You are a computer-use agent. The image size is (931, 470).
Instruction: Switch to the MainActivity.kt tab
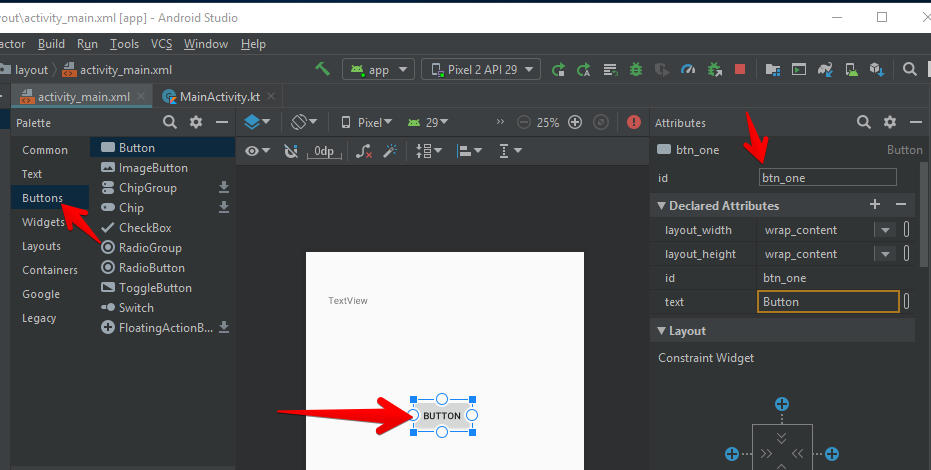coord(219,97)
